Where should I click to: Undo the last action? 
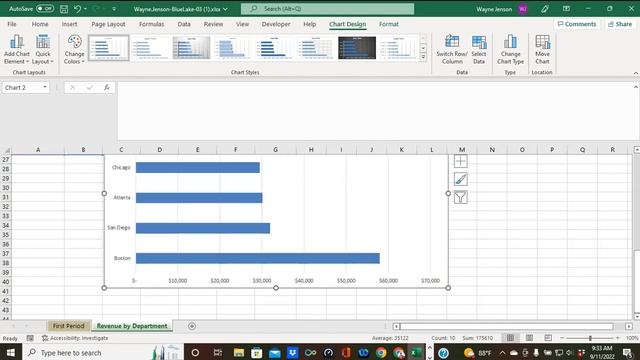tap(77, 9)
